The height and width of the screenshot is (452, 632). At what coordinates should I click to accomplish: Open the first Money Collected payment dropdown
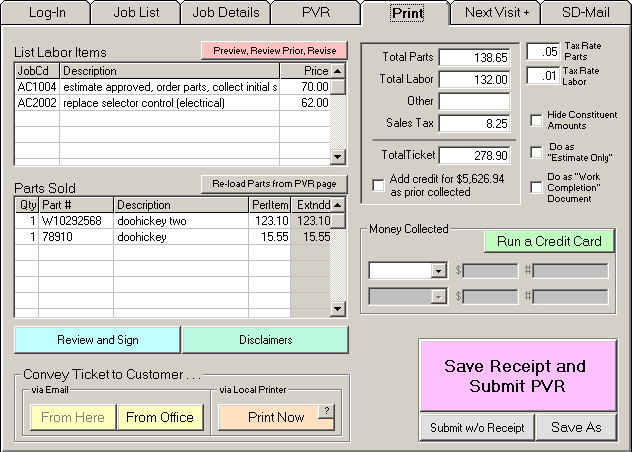[437, 270]
